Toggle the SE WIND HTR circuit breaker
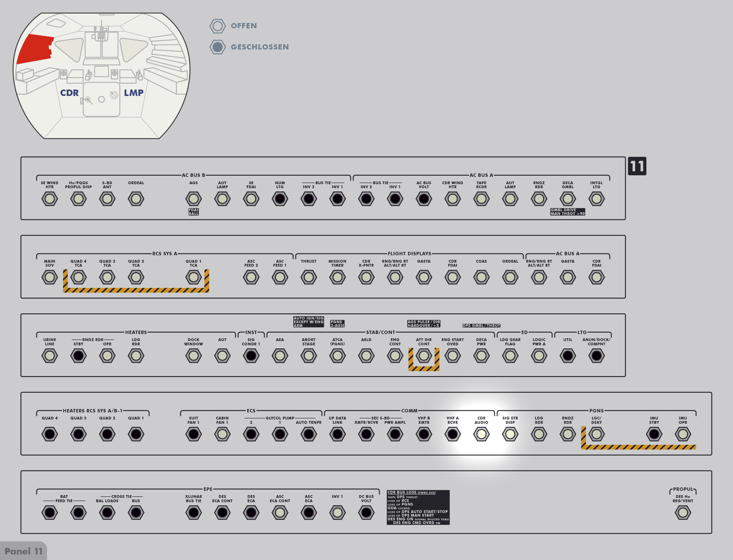 click(x=50, y=199)
